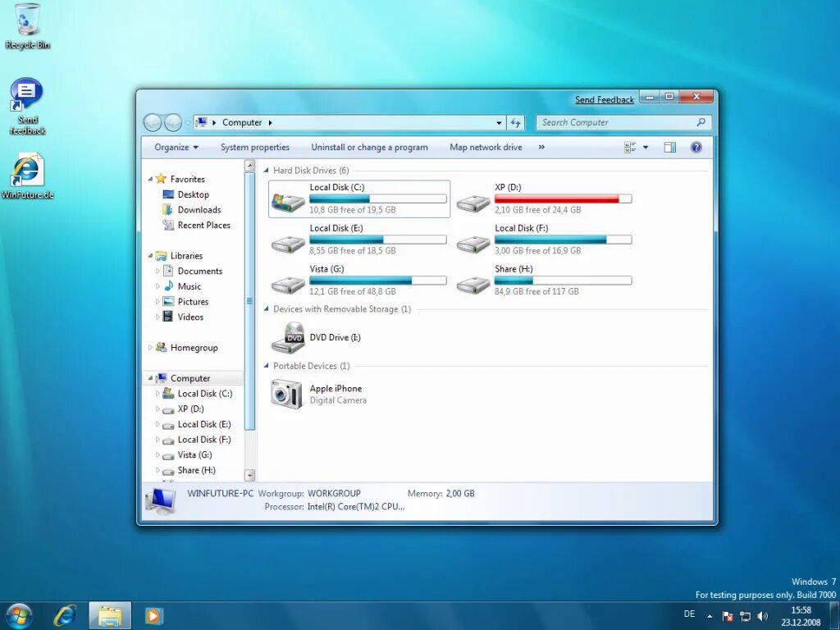Click Share (H:) capacity bar
Image resolution: width=840 pixels, height=630 pixels.
(563, 281)
